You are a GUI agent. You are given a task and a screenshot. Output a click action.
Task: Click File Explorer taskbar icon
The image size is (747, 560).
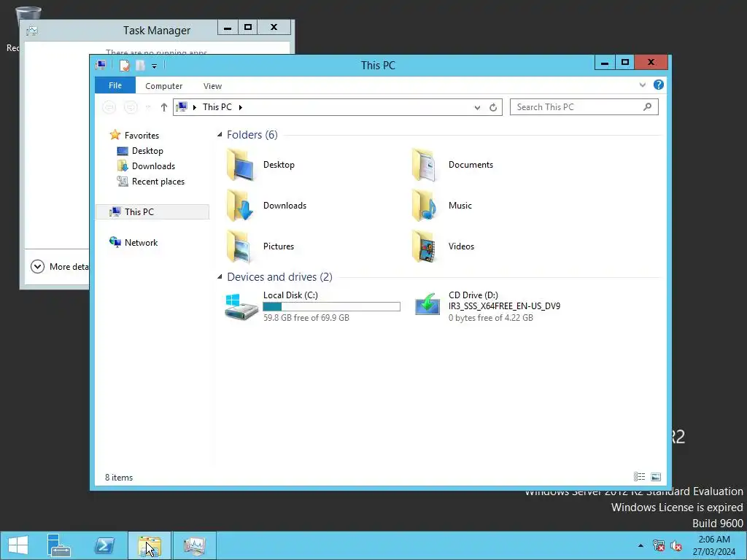pos(149,545)
